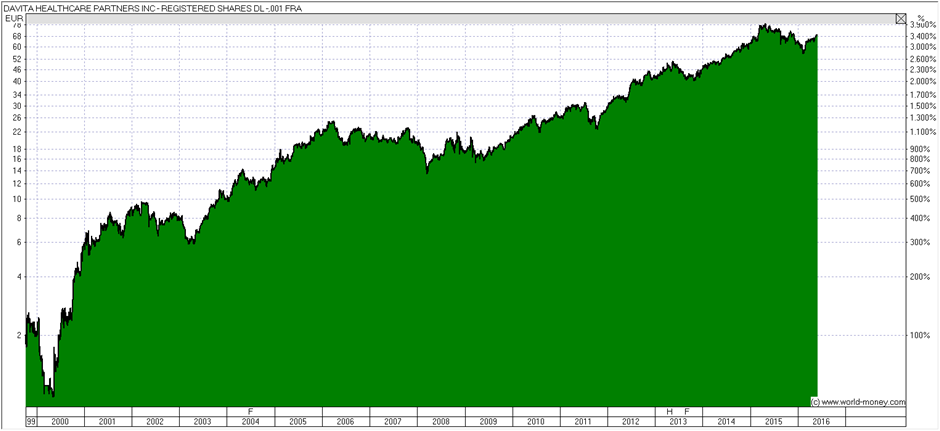Click the 1.700% label on percent axis
The image size is (940, 431).
coord(923,95)
